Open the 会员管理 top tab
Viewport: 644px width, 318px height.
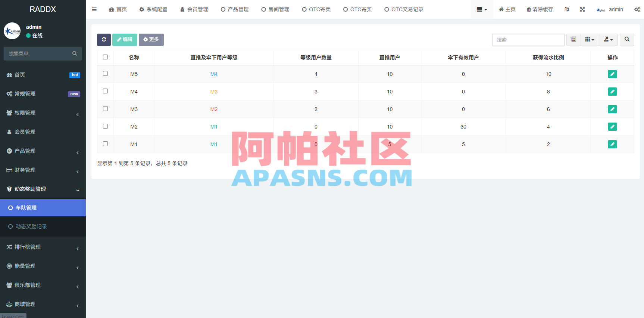coord(194,9)
